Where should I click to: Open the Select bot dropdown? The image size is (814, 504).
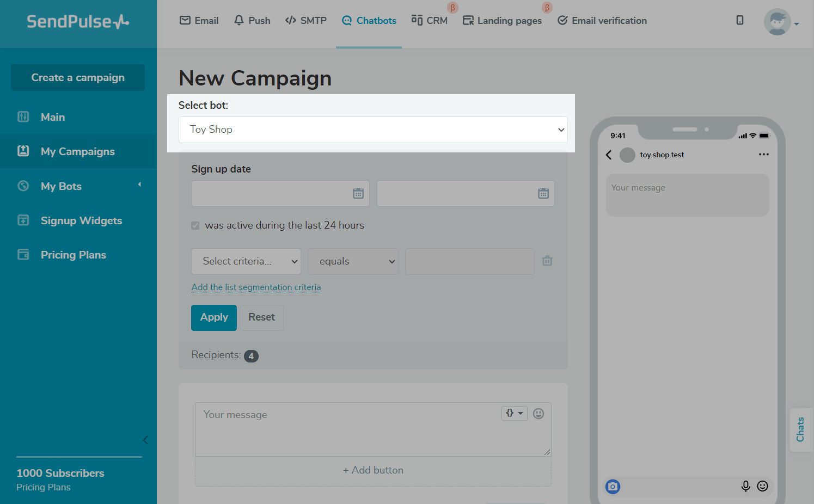373,130
